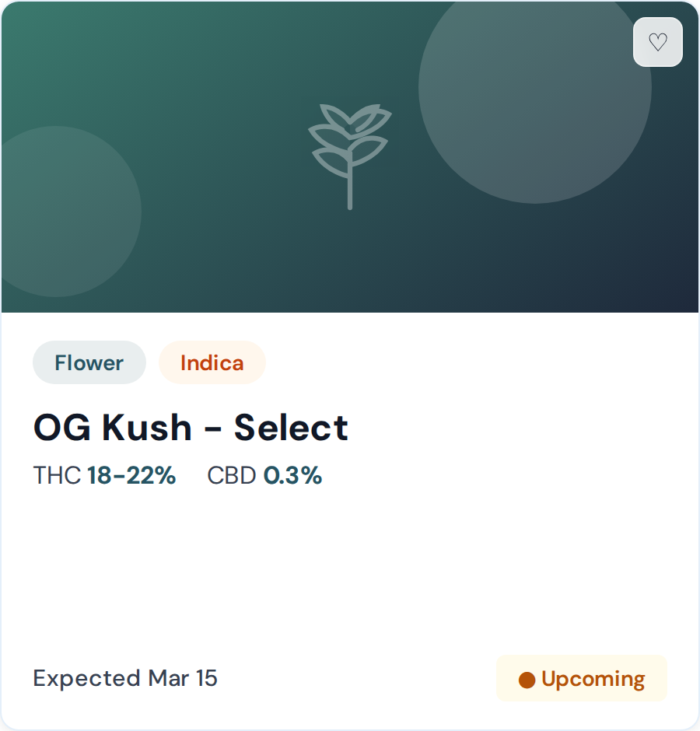
Task: Click the THC label
Action: (57, 475)
